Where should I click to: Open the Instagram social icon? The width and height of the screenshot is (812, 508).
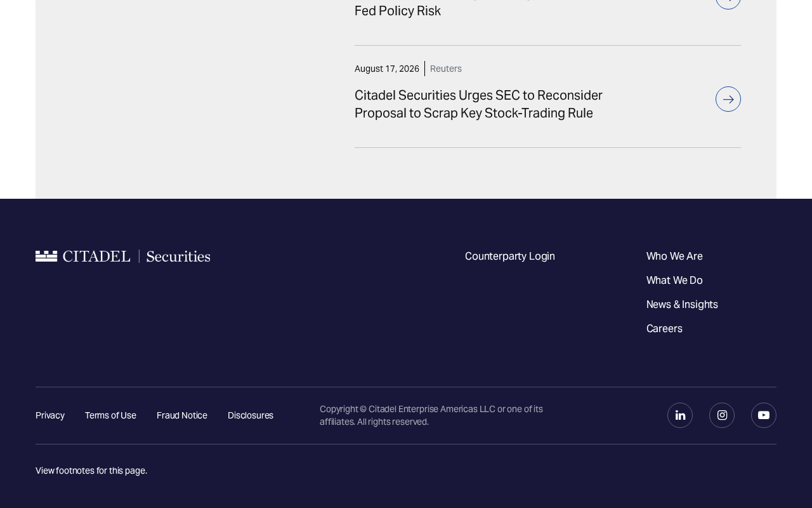[x=722, y=415]
